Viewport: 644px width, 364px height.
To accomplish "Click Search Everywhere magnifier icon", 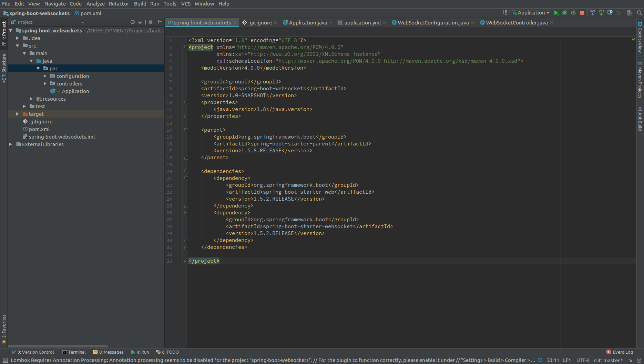I will (x=640, y=13).
